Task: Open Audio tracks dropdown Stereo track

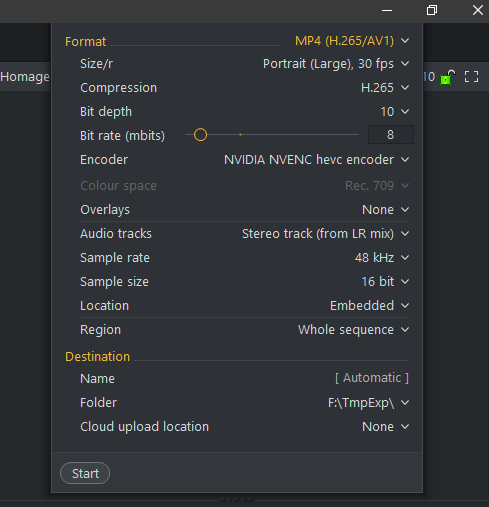Action: coord(326,234)
